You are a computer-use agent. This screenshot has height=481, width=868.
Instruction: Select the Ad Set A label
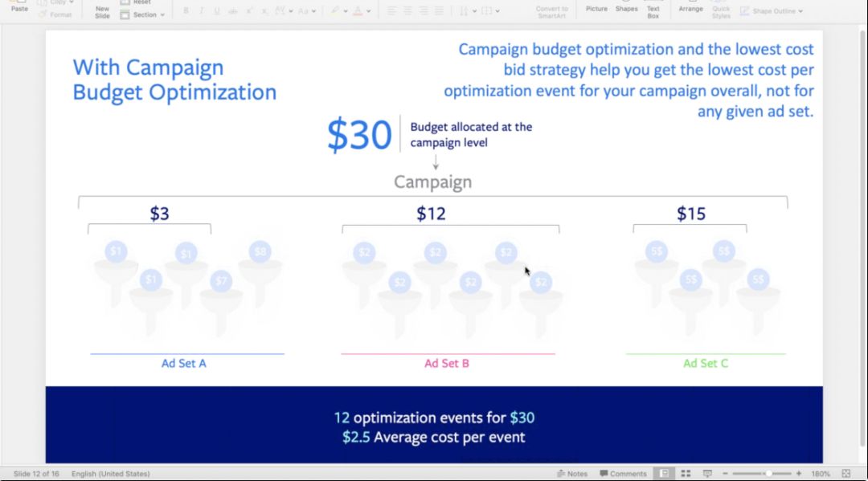pyautogui.click(x=184, y=363)
